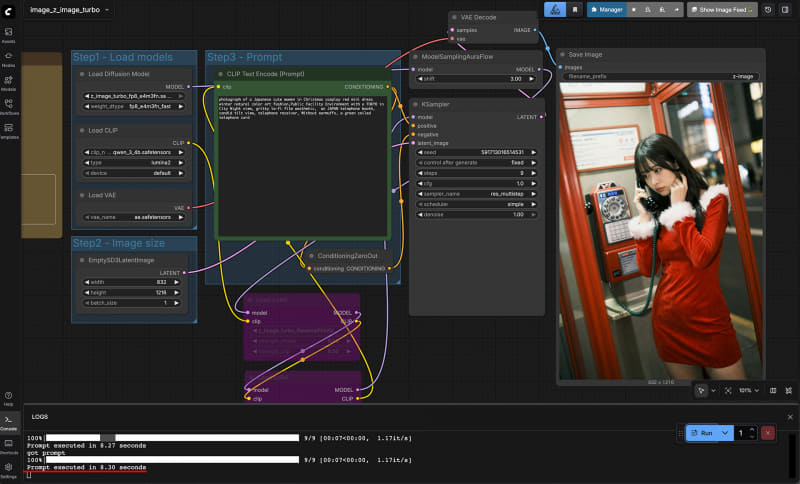Click the width 832 value field
Screen dimensions: 800x484
[132, 282]
